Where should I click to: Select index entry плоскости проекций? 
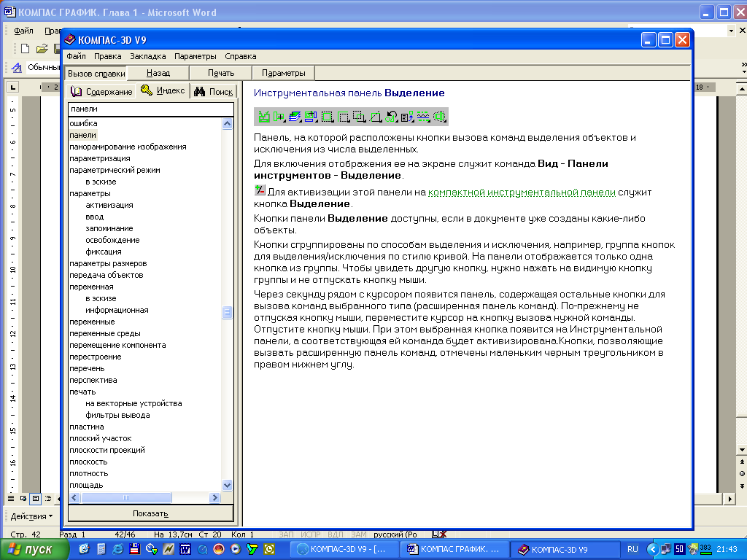click(107, 450)
